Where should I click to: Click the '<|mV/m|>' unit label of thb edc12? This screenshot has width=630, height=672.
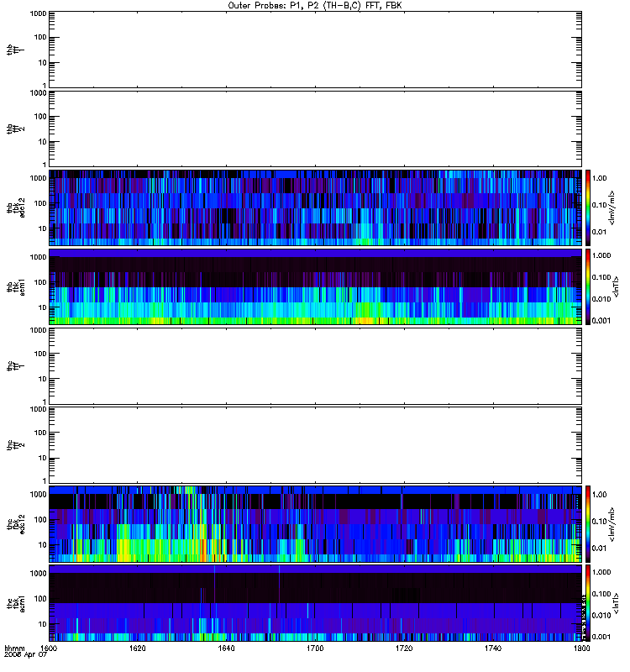[x=612, y=207]
